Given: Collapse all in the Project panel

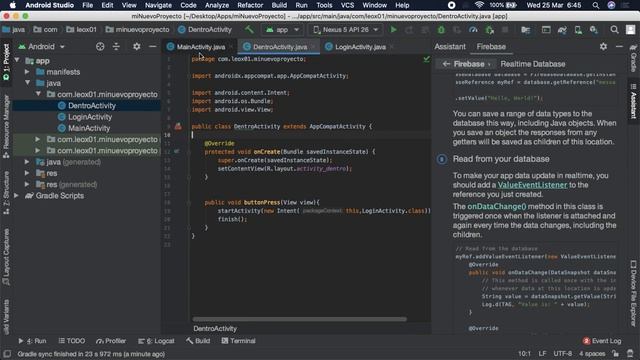Looking at the screenshot, I should point(116,47).
